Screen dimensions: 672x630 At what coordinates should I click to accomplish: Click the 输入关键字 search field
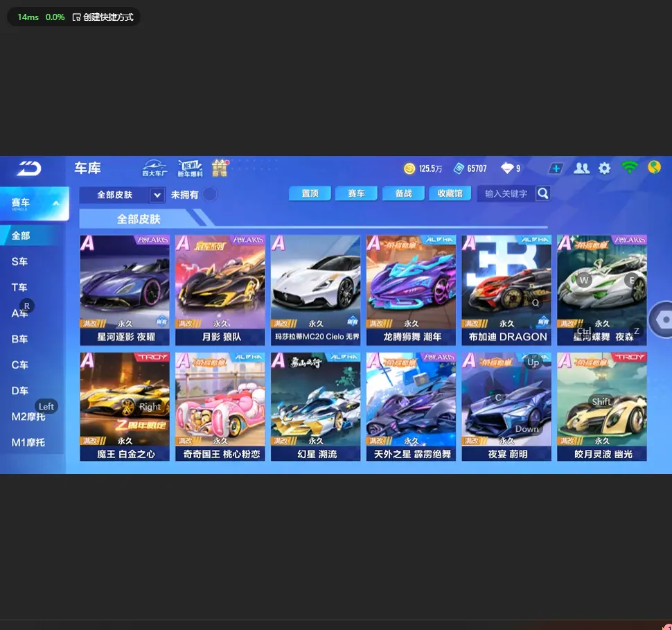(x=506, y=194)
